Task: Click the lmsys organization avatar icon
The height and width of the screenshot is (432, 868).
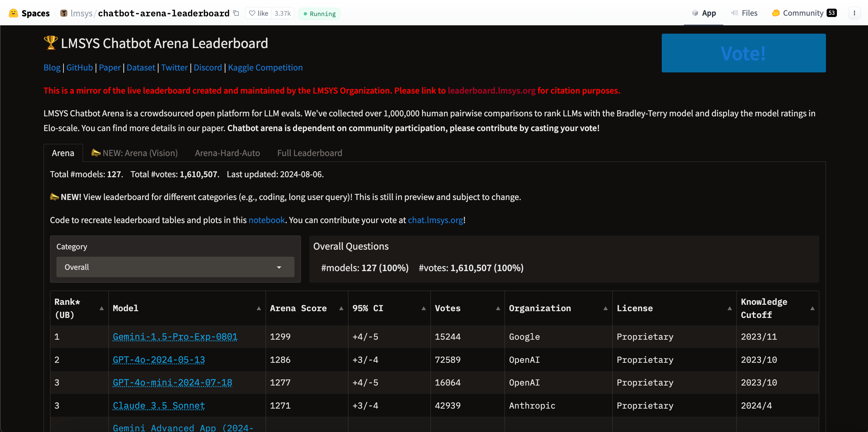Action: click(x=64, y=13)
